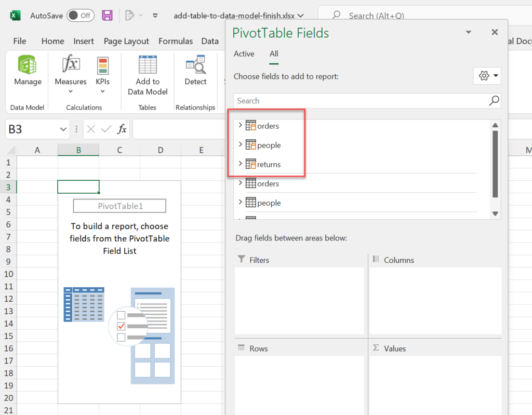Click the Manage Data Model icon

click(28, 71)
